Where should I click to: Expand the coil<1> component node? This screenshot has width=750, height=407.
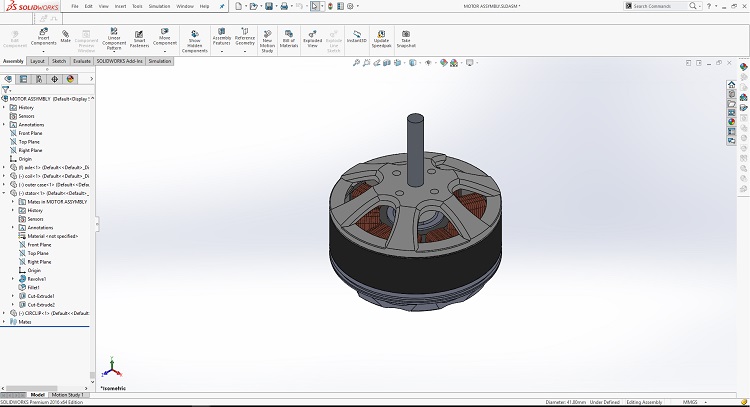tap(4, 176)
